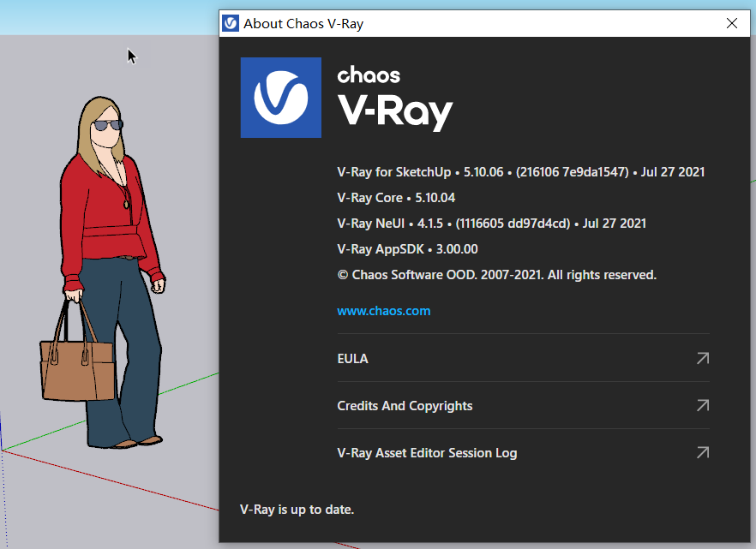Click the V-Ray AppSDK 3.00.00 text

(x=407, y=249)
